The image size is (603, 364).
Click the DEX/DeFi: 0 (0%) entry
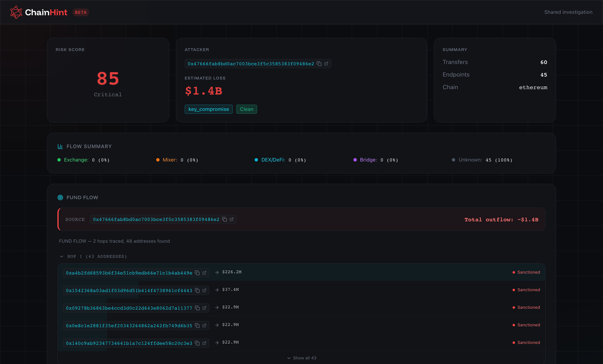[280, 160]
